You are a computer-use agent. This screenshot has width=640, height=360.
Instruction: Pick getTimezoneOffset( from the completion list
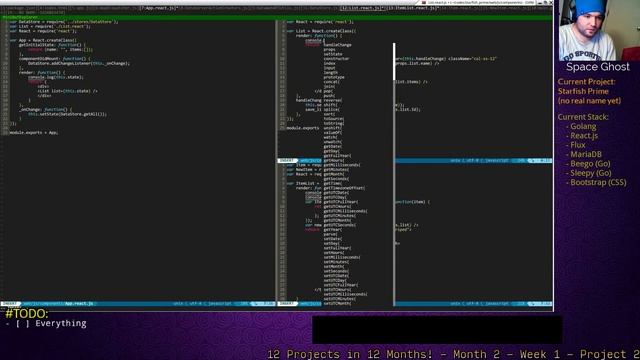tap(344, 188)
